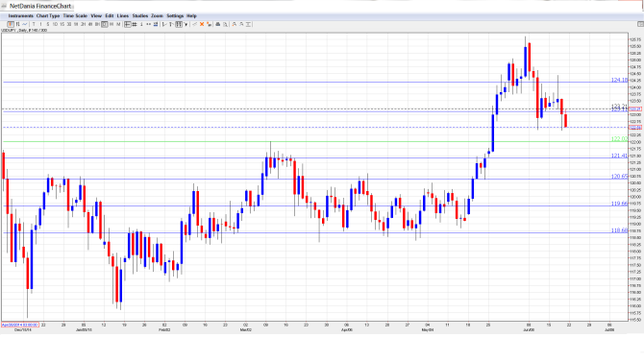This screenshot has height=362, width=644.
Task: Click the 119.66 support line label
Action: [619, 204]
